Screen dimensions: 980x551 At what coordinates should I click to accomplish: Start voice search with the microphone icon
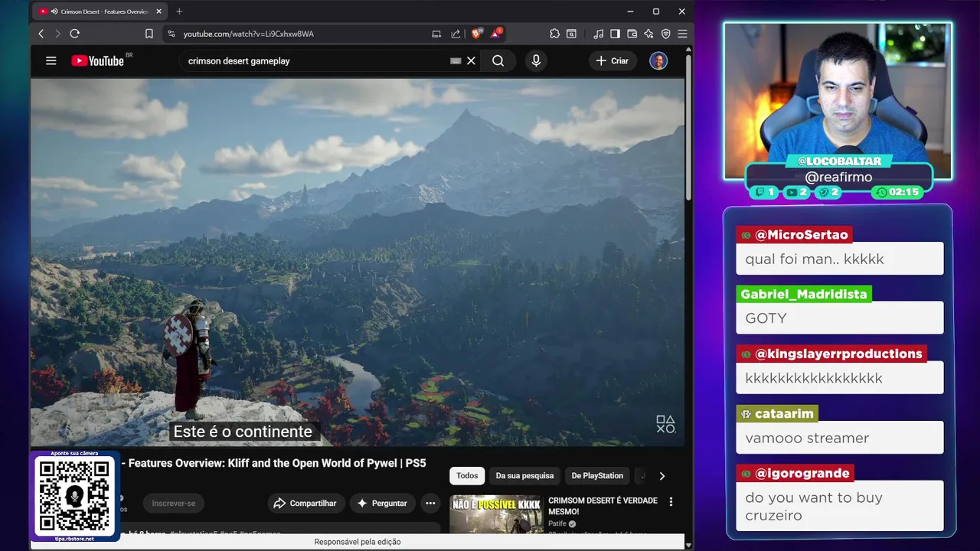coord(536,60)
